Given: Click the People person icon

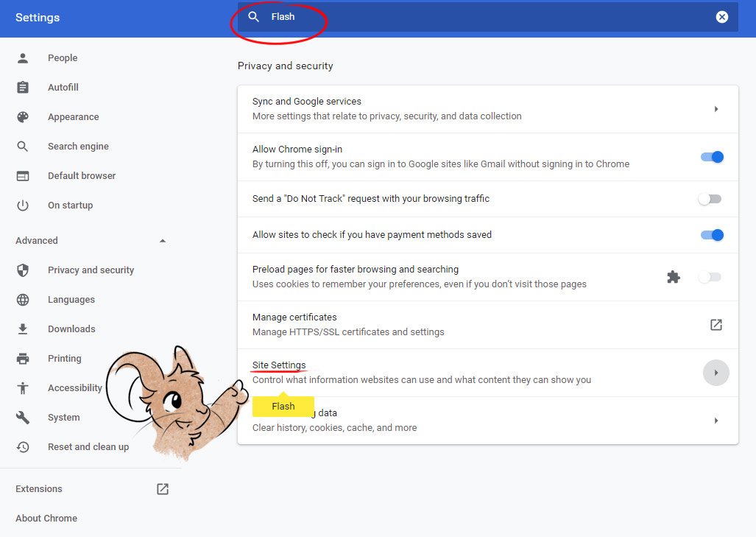Looking at the screenshot, I should point(23,58).
